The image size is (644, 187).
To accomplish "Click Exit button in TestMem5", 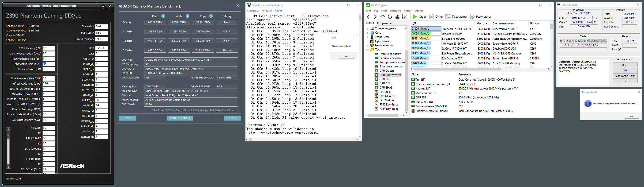I will tap(625, 81).
